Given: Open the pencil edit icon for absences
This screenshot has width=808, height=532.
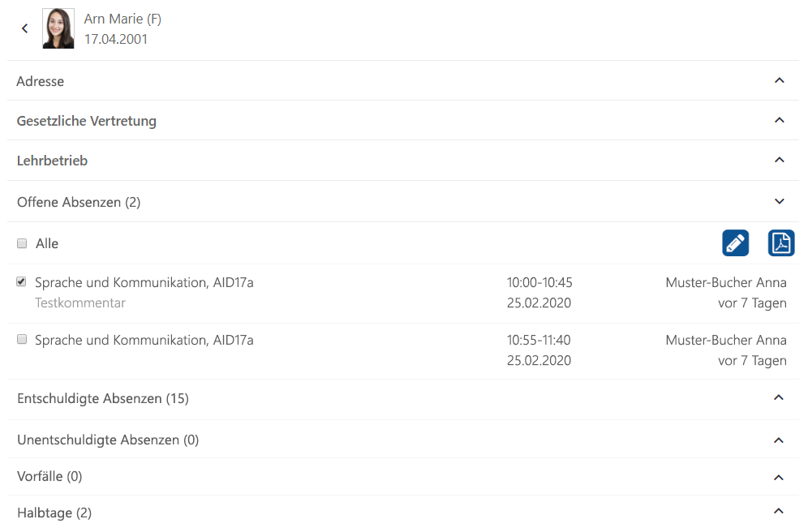Looking at the screenshot, I should [735, 242].
